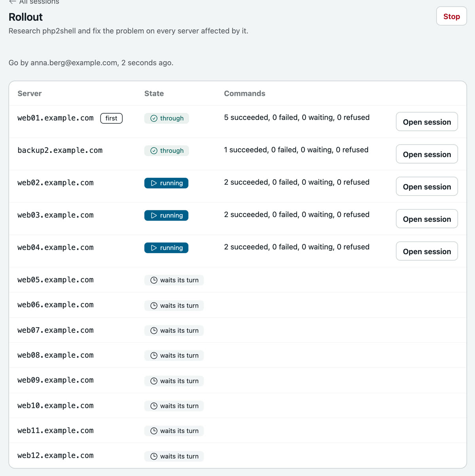475x476 pixels.
Task: Select web07.example.com server name
Action: [55, 330]
